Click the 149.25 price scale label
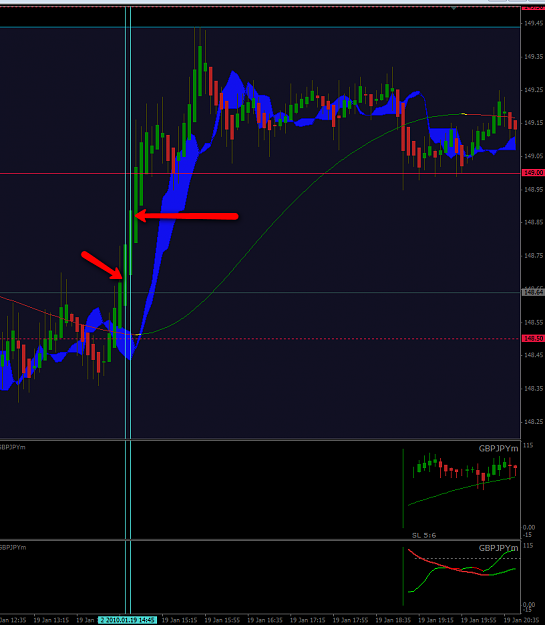The width and height of the screenshot is (545, 625). click(533, 90)
